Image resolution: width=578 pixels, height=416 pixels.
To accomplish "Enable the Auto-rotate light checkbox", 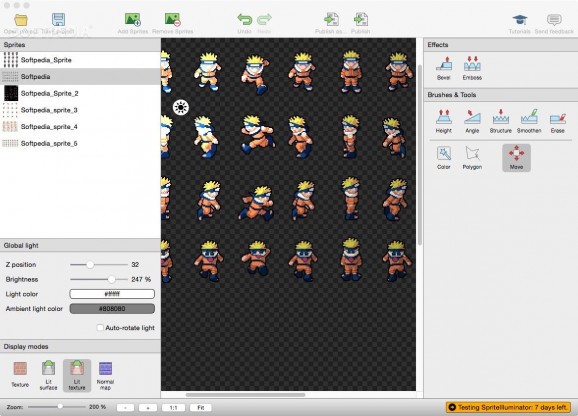I will pyautogui.click(x=100, y=328).
